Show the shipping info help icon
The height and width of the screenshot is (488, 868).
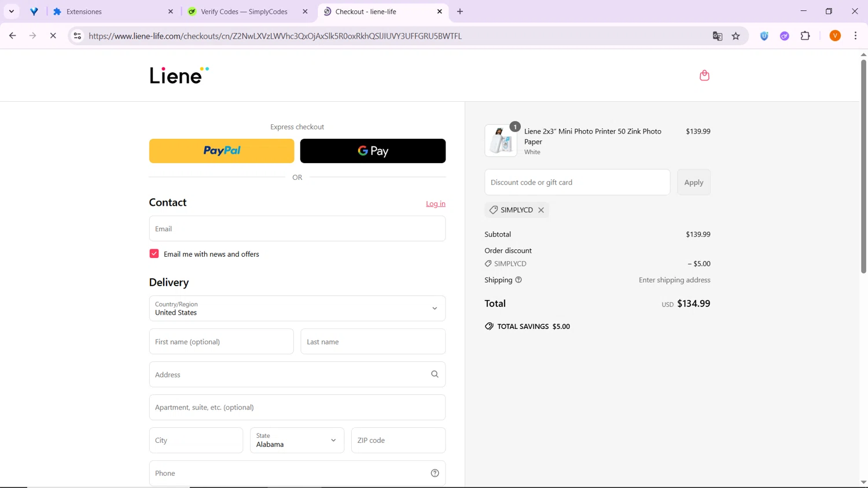(x=518, y=280)
